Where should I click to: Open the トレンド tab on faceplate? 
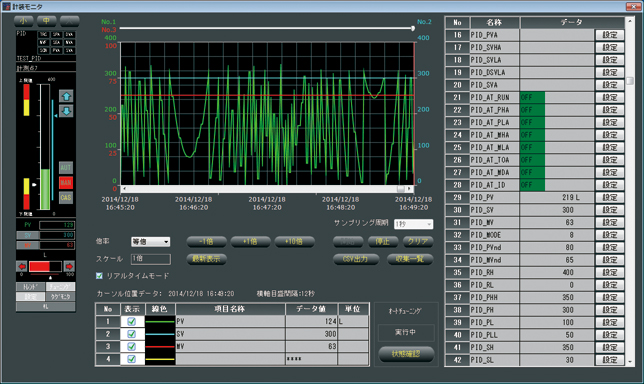click(x=30, y=287)
